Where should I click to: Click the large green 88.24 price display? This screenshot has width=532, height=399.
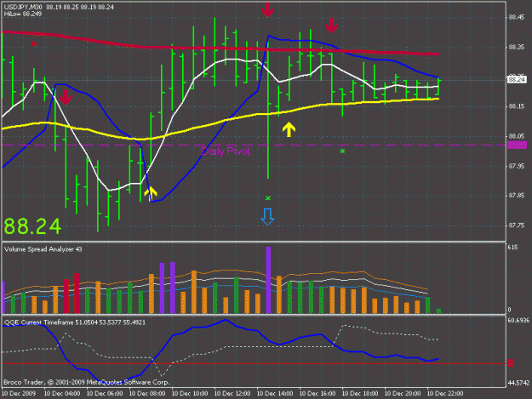32,226
